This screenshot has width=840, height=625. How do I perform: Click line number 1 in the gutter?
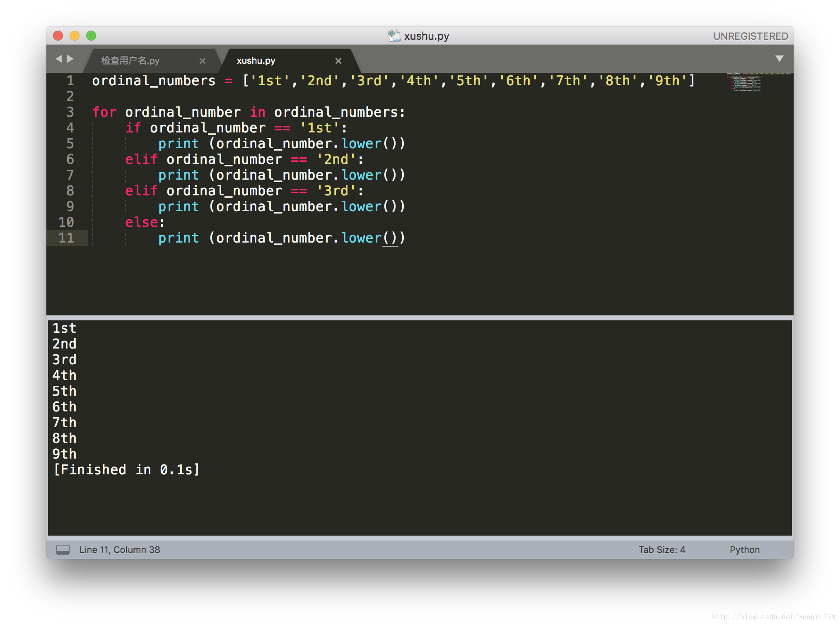click(x=70, y=80)
